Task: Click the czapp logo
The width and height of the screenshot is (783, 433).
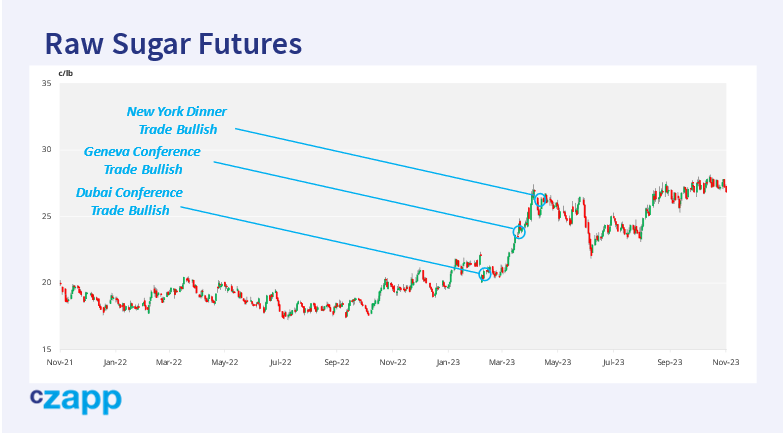Action: [75, 400]
